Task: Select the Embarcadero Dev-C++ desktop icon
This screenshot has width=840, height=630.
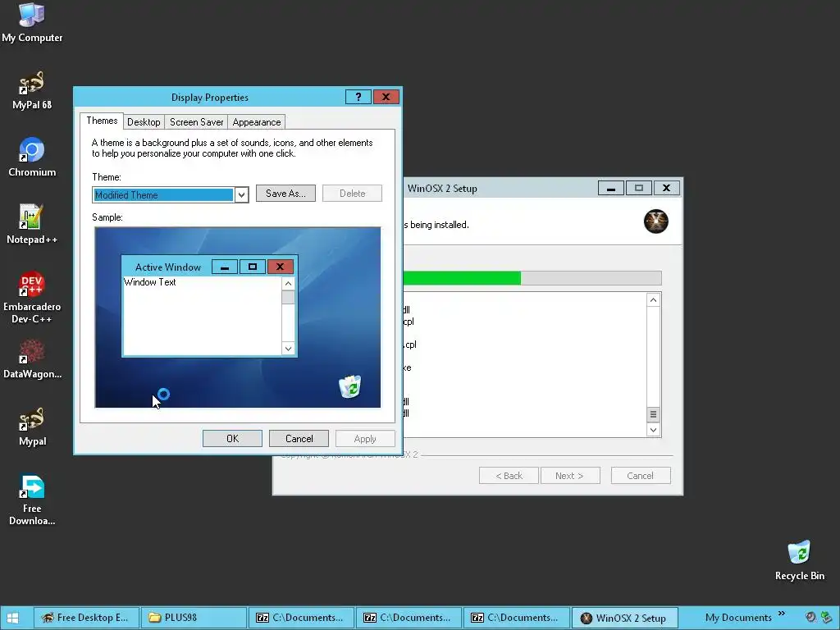Action: point(32,298)
